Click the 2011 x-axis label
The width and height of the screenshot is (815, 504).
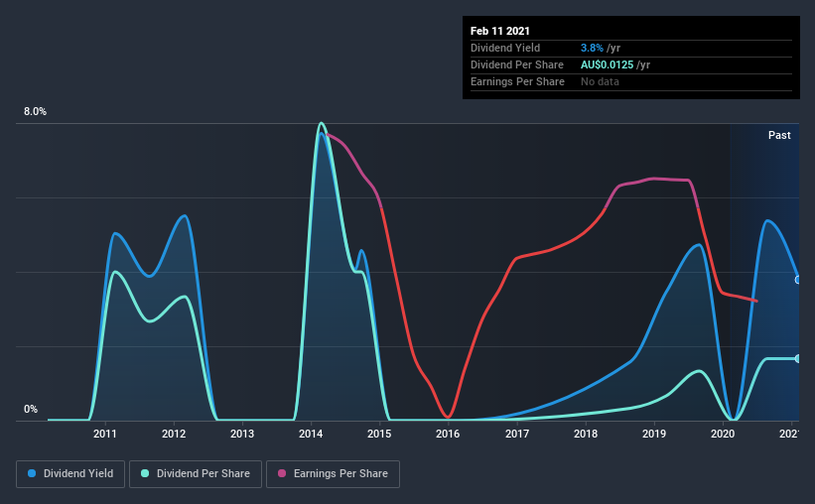(105, 434)
